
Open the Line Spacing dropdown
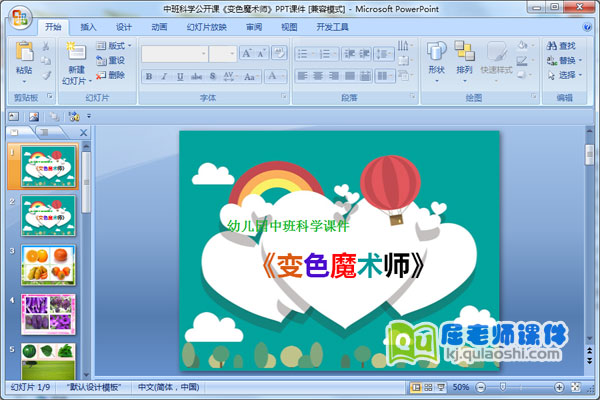(x=383, y=54)
